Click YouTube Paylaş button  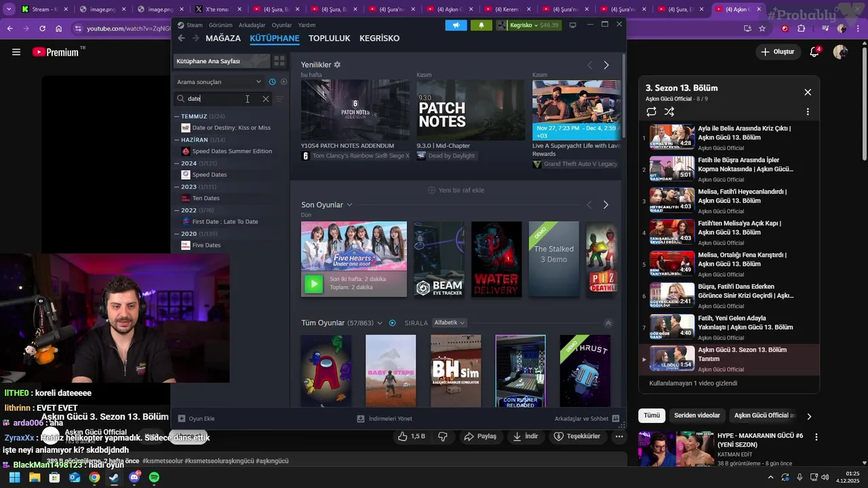[x=480, y=436]
